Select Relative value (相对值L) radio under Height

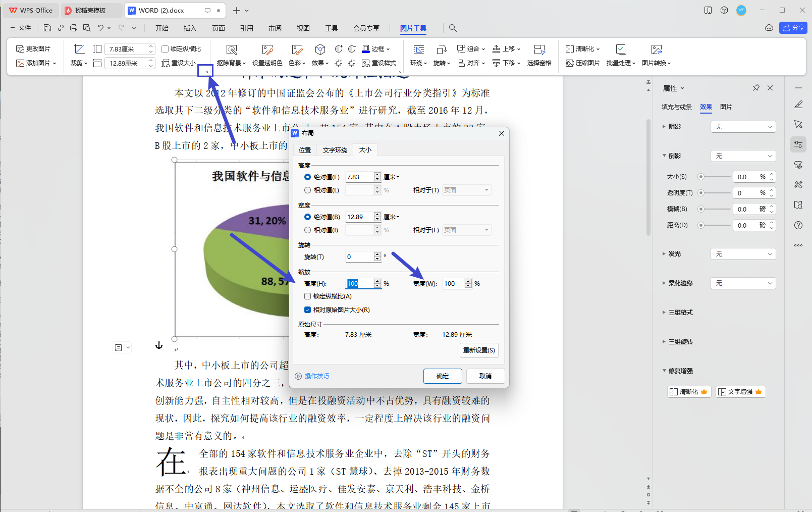point(307,190)
